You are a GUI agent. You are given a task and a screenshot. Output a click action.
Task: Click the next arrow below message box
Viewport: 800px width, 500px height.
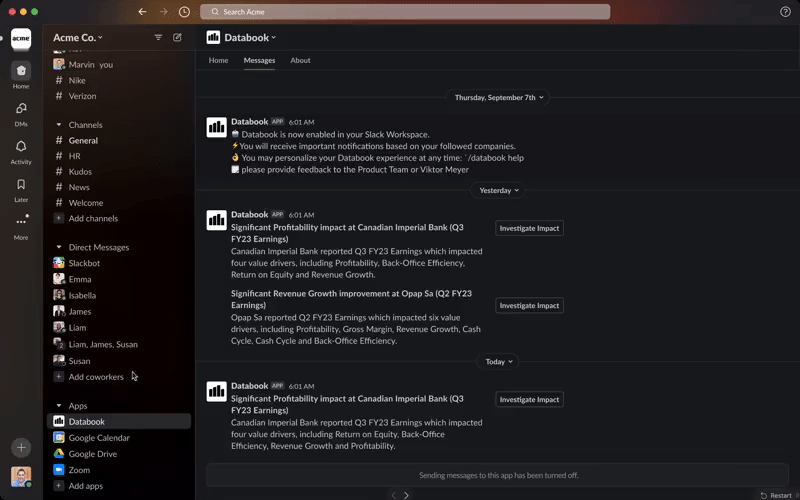tap(406, 495)
